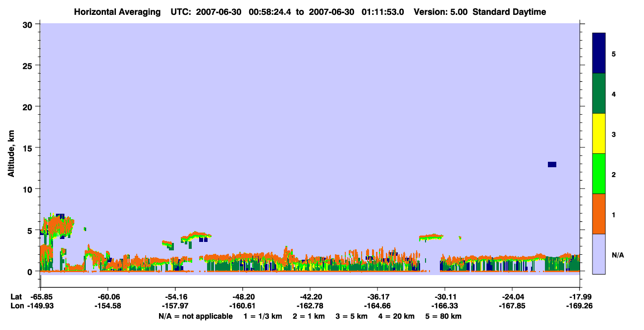Click the latitude value '-24.04'

click(512, 297)
